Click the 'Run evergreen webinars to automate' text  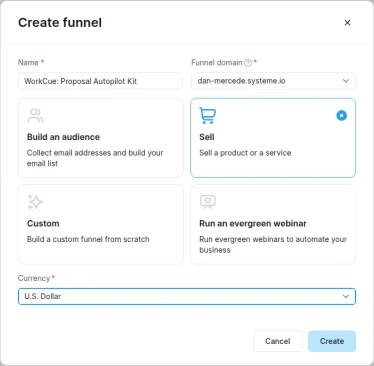[273, 244]
